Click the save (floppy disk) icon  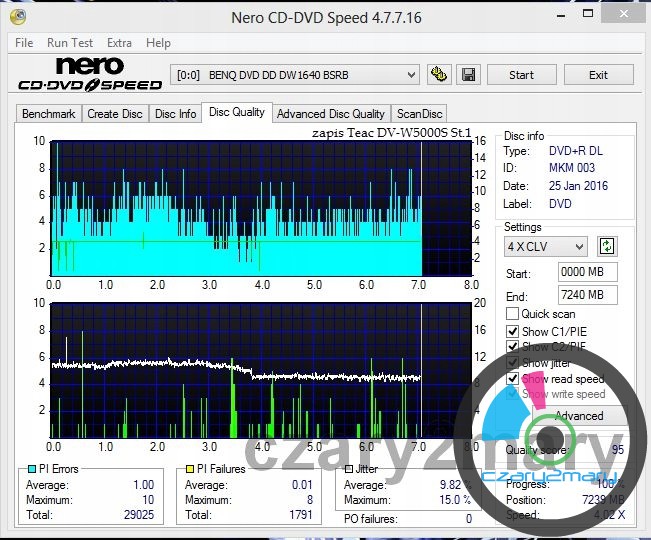[x=469, y=75]
